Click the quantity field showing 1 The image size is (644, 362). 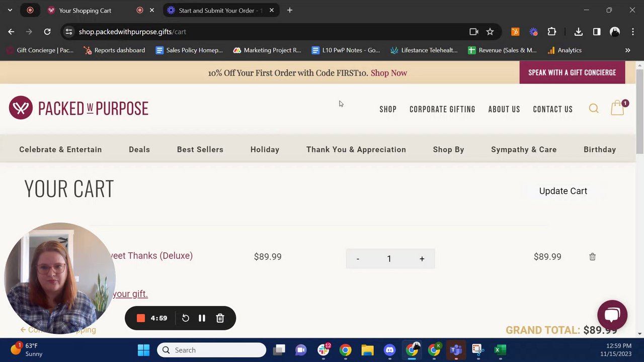389,258
